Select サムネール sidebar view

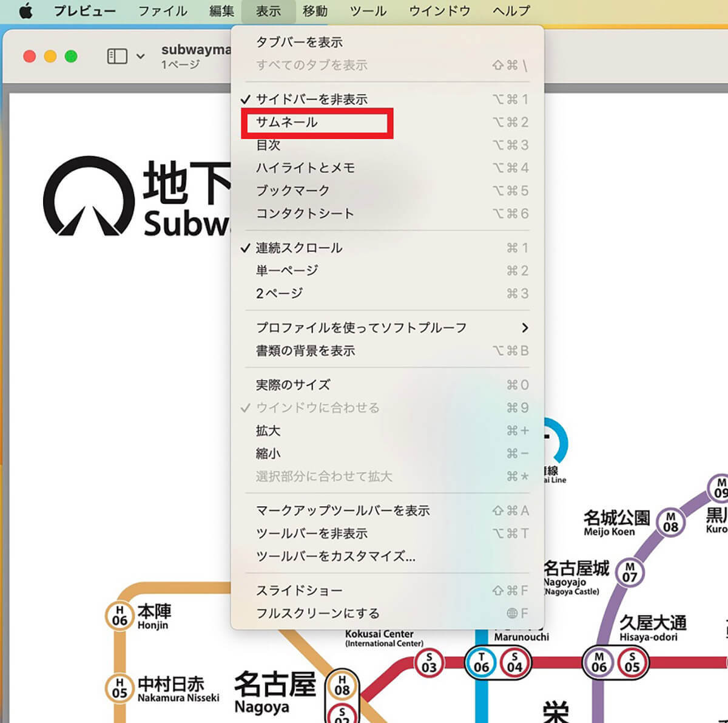point(387,122)
